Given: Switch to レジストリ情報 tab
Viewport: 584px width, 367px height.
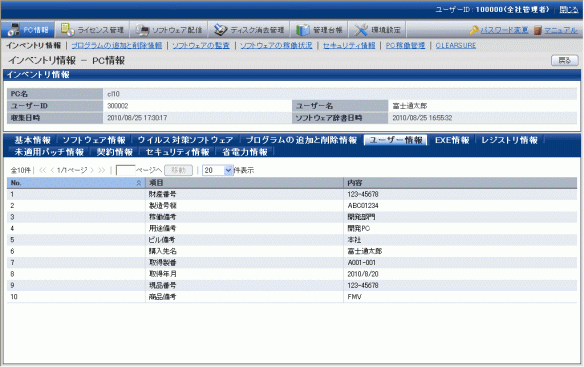Looking at the screenshot, I should [510, 140].
